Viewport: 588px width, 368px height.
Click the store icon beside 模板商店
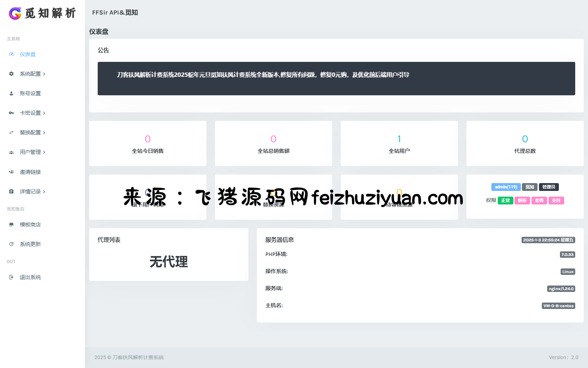tap(11, 225)
